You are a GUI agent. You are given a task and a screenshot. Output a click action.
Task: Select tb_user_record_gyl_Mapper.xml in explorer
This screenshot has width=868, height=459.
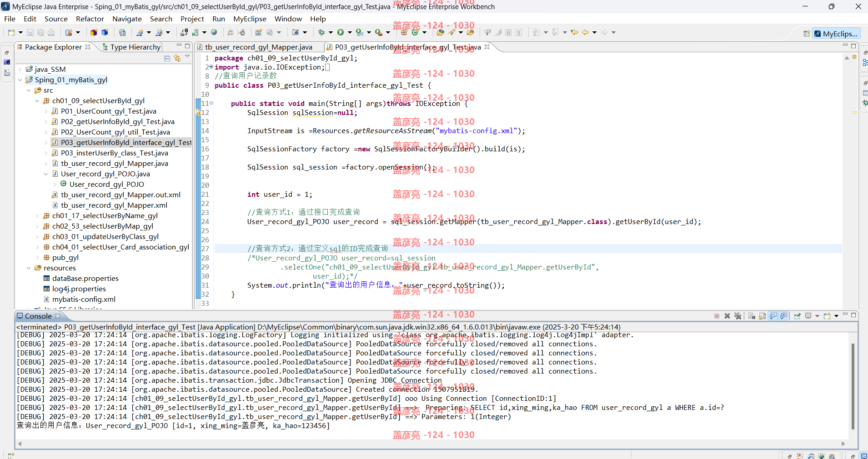coord(114,205)
